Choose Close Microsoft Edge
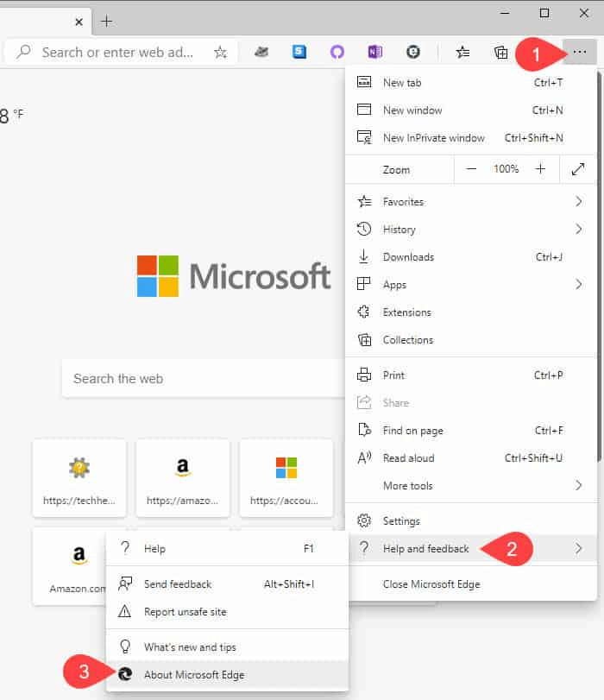The width and height of the screenshot is (604, 700). click(x=470, y=584)
